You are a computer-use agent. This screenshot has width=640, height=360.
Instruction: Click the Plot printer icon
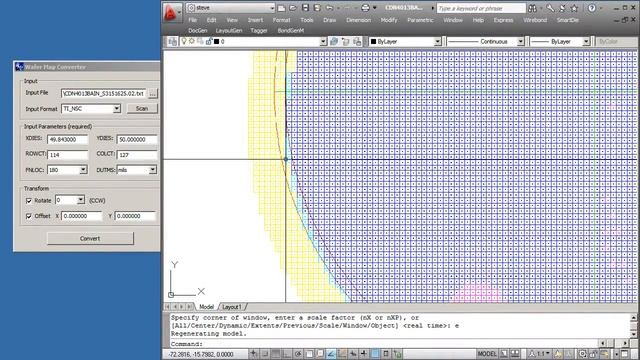pyautogui.click(x=365, y=8)
